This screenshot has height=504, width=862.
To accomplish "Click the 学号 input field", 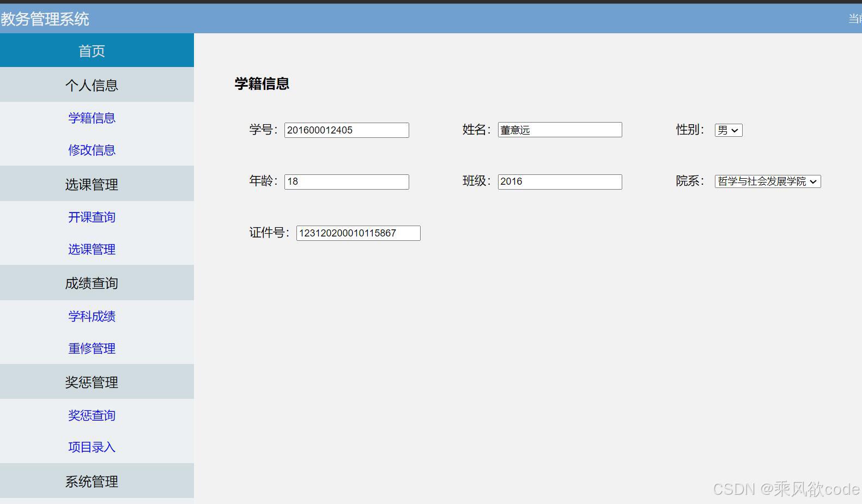I will coord(347,130).
